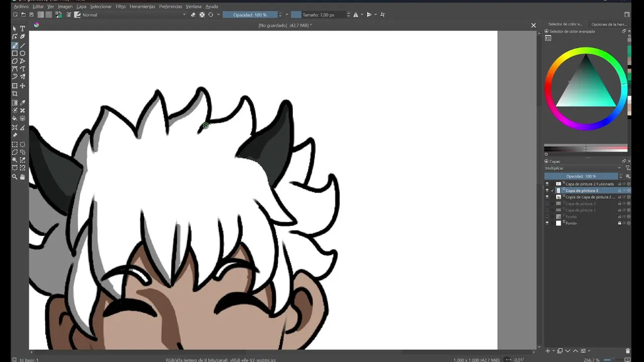644x362 pixels.
Task: Select the Bezier Curve tool
Action: [x=15, y=69]
